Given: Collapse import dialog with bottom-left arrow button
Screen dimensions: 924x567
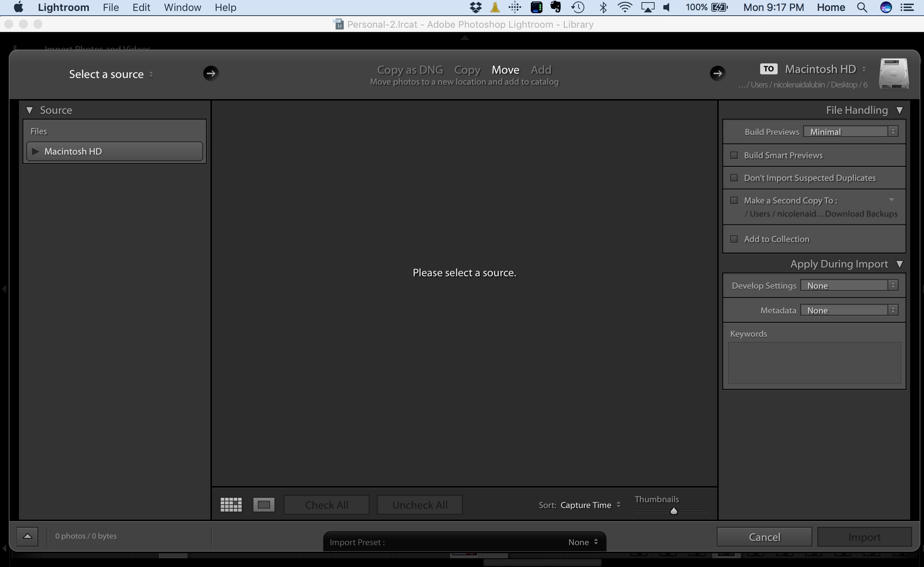Looking at the screenshot, I should pos(27,536).
